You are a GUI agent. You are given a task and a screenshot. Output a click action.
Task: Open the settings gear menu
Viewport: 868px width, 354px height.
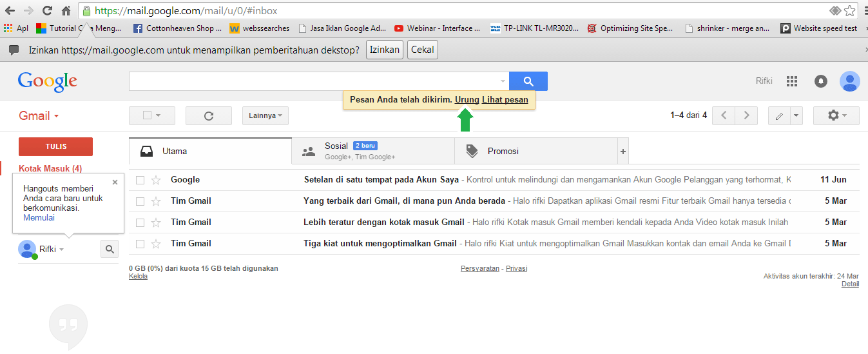tap(836, 115)
